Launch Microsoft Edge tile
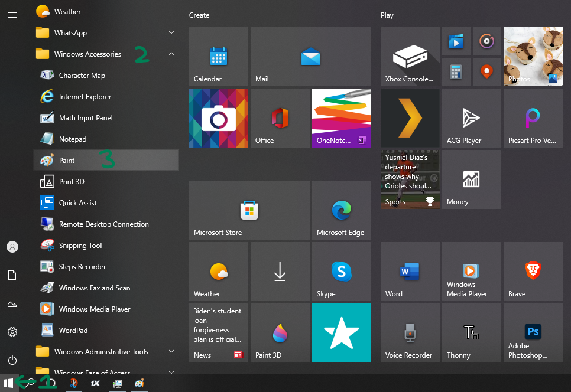Viewport: 571px width, 392px height. (x=342, y=210)
